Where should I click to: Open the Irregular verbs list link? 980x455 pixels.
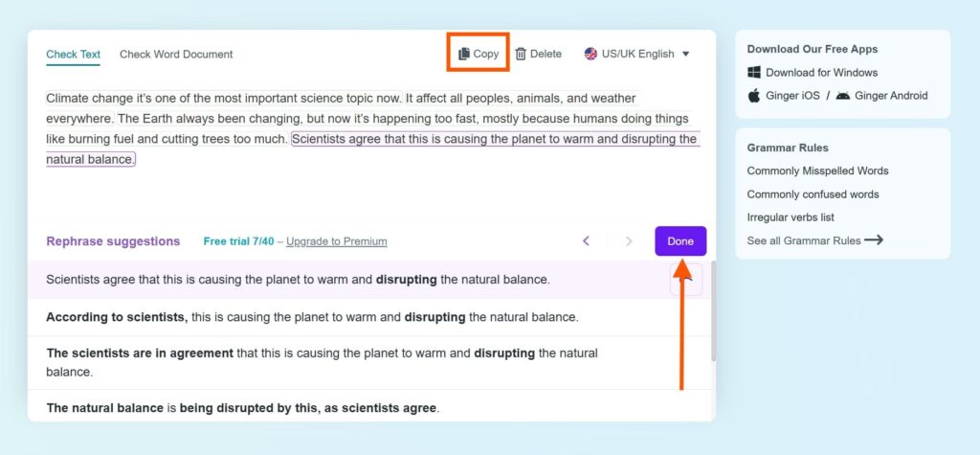(791, 217)
